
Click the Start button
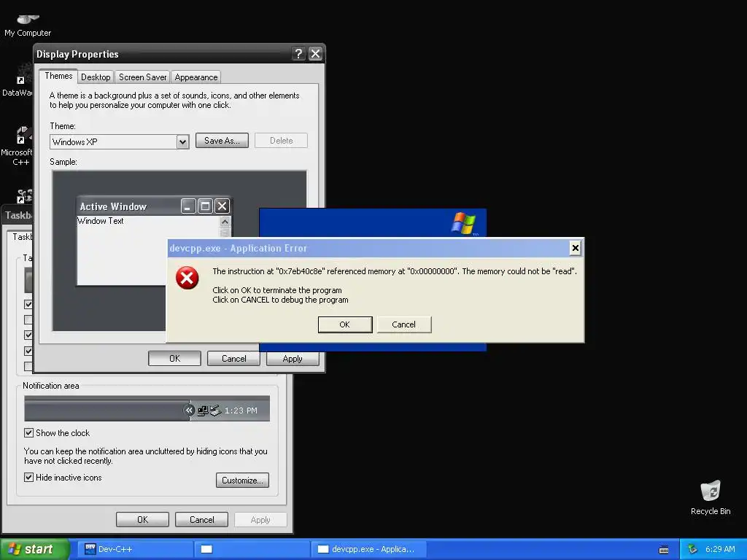[34, 550]
